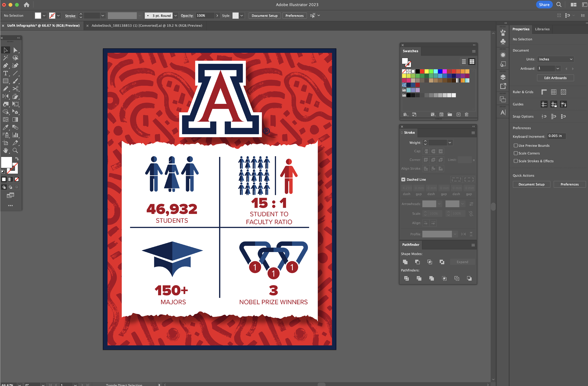Select the Hand tool
Viewport: 588px width, 386px height.
5,151
